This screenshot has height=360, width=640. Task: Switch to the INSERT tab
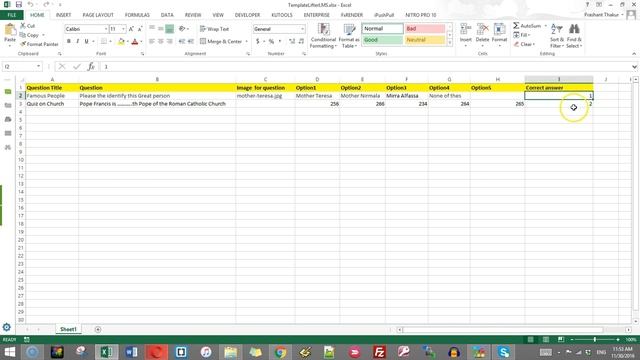point(63,15)
